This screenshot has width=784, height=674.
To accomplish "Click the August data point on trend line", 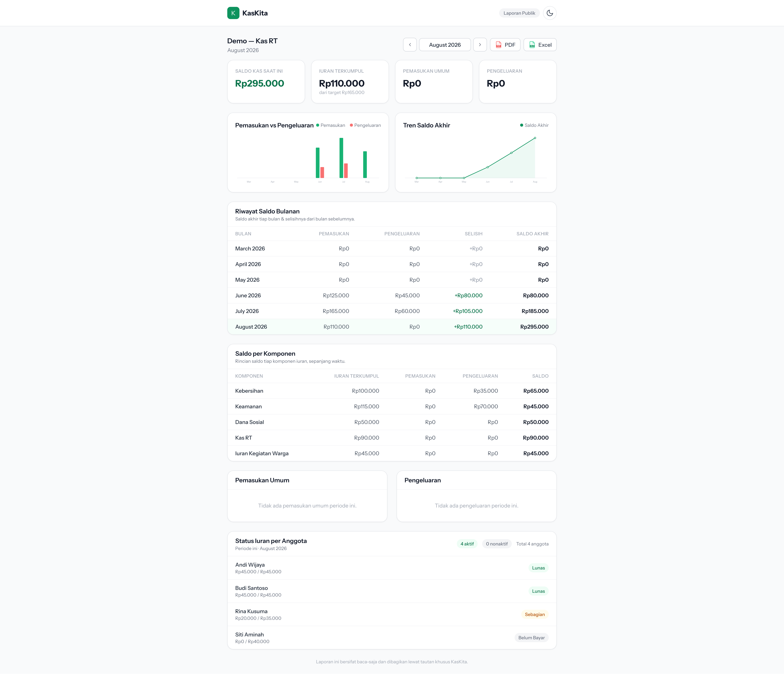I will (535, 138).
